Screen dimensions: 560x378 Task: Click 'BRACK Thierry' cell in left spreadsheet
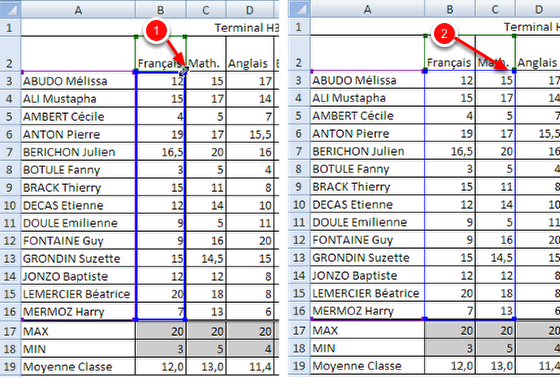tap(78, 188)
